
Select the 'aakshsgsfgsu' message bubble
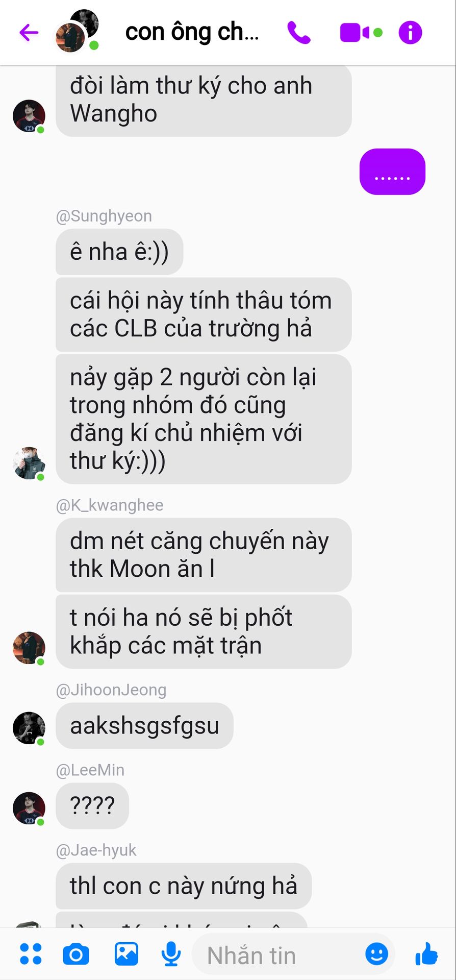(144, 725)
